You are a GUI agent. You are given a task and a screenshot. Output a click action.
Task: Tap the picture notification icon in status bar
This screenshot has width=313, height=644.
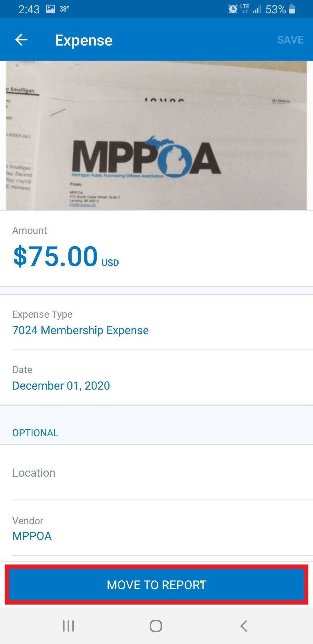(x=50, y=9)
